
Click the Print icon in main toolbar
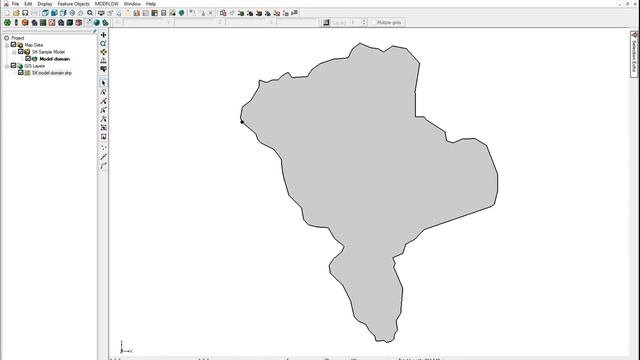tap(34, 13)
